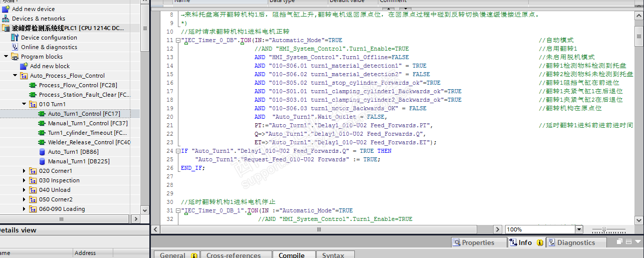The width and height of the screenshot is (644, 258).
Task: Open Auto_Turn1_Control [FC17] block icon
Action: [42, 114]
